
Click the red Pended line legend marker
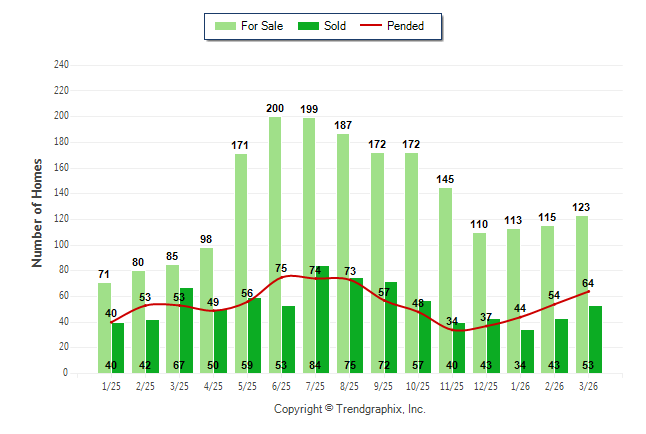point(377,26)
